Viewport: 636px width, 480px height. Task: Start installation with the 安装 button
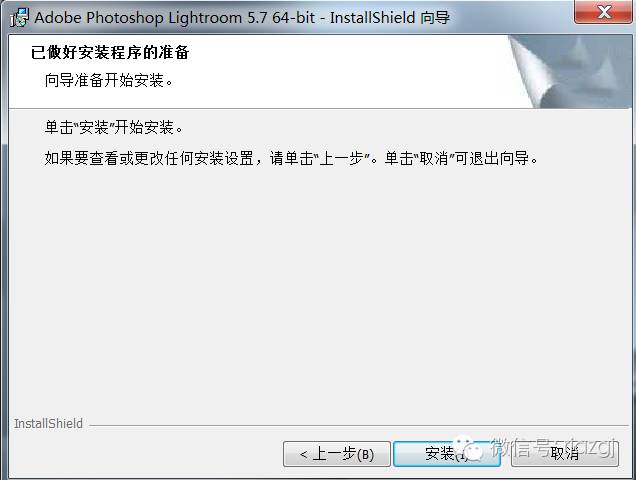pyautogui.click(x=447, y=454)
